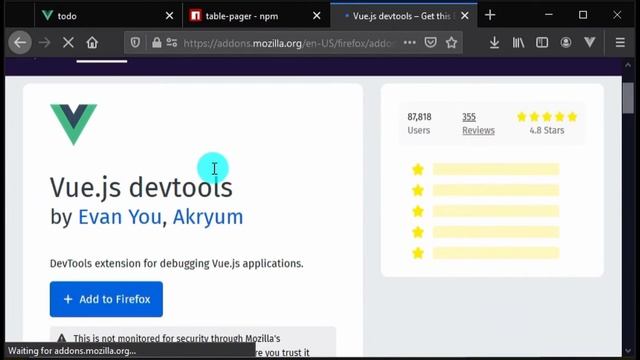
Task: Open tracking protection shield icon
Action: pos(136,42)
